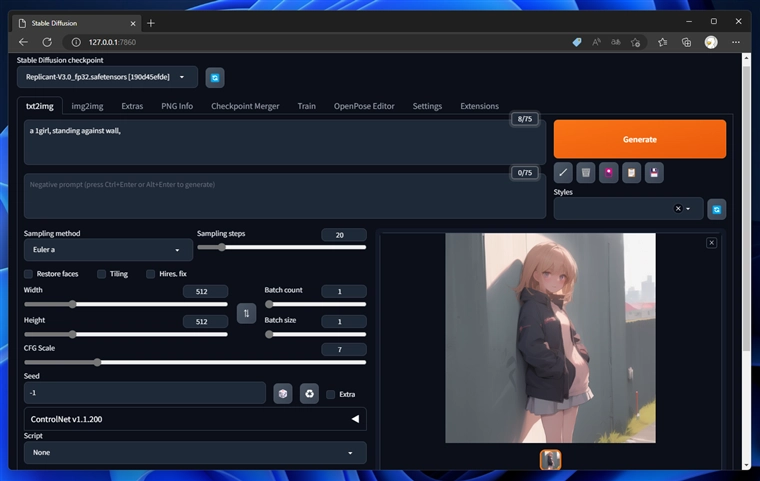Open the Script dropdown
Screen dimensions: 760x481
pyautogui.click(x=195, y=452)
